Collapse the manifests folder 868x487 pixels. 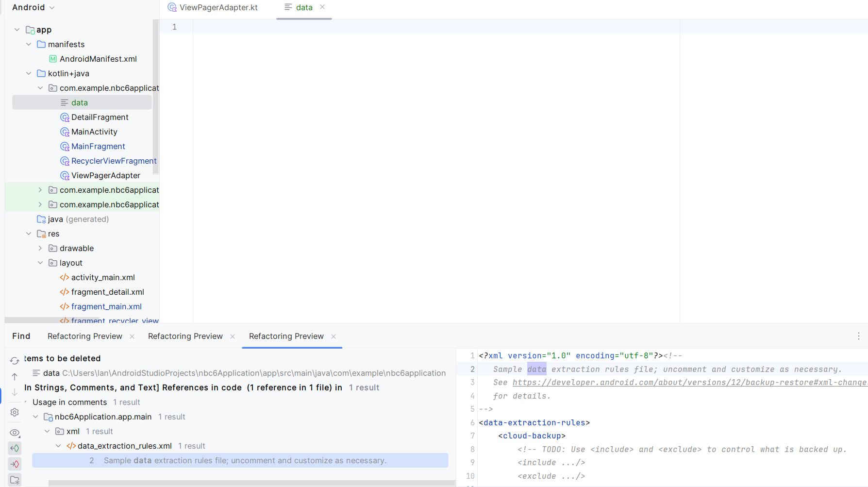[29, 45]
